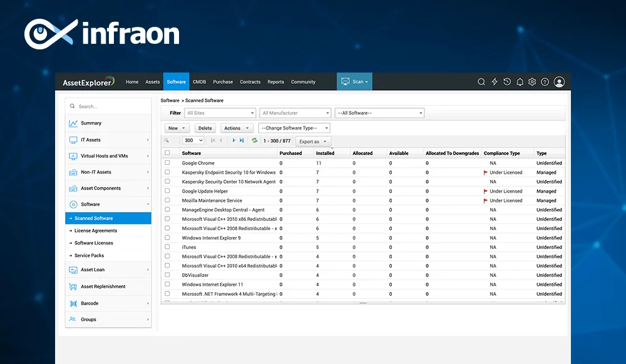Image resolution: width=626 pixels, height=364 pixels.
Task: Open the Community tab
Action: coord(303,82)
